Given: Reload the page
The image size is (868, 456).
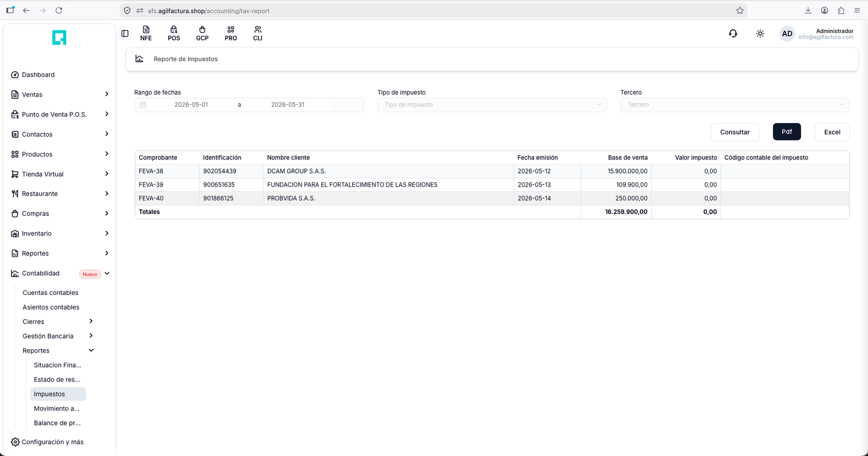Looking at the screenshot, I should pos(59,10).
